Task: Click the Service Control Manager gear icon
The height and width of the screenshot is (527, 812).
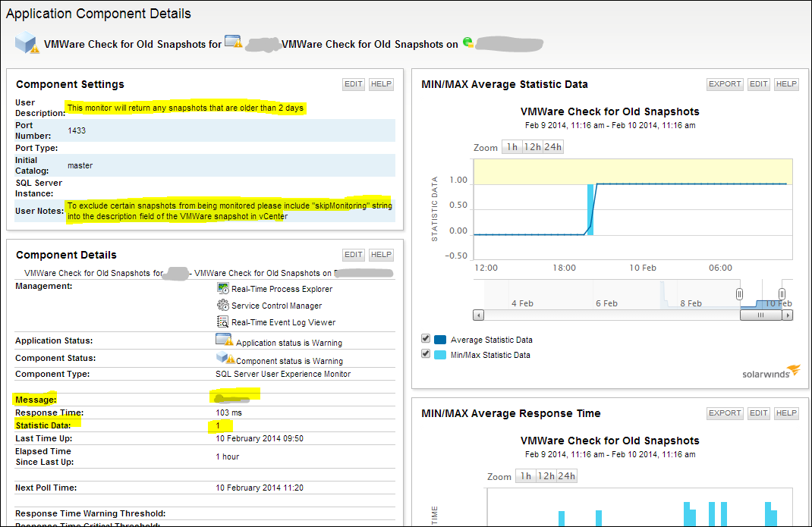Action: [x=222, y=305]
